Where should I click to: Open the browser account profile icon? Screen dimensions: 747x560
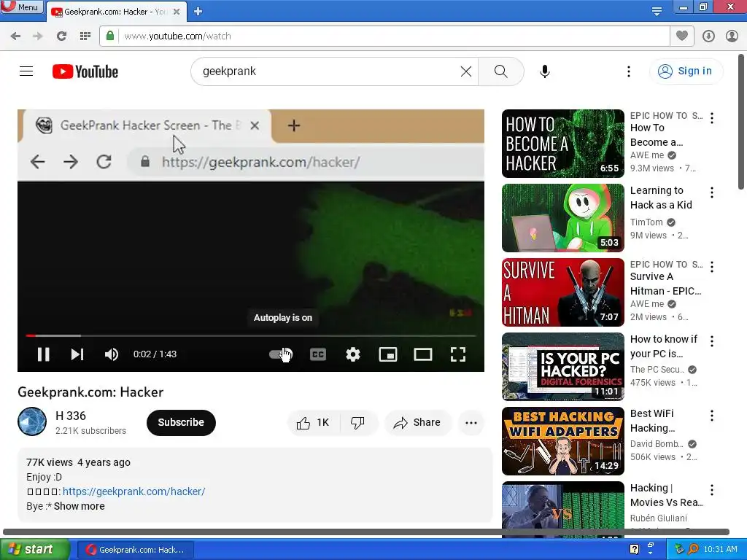click(732, 36)
